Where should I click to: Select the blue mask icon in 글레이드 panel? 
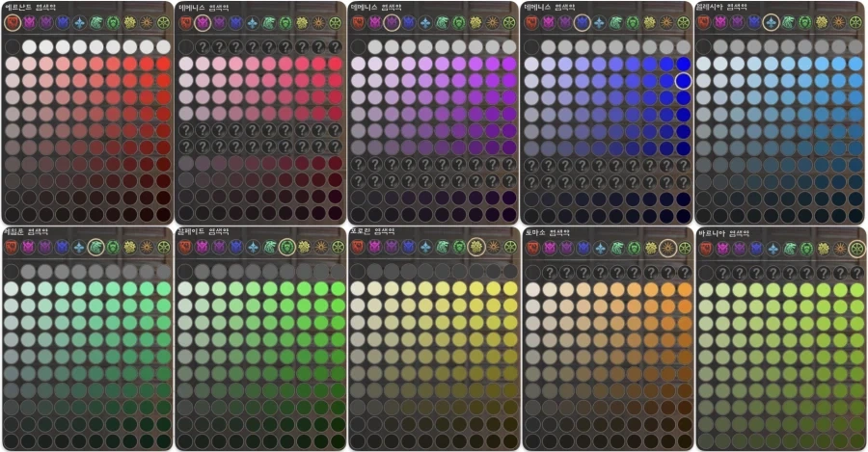pyautogui.click(x=236, y=247)
